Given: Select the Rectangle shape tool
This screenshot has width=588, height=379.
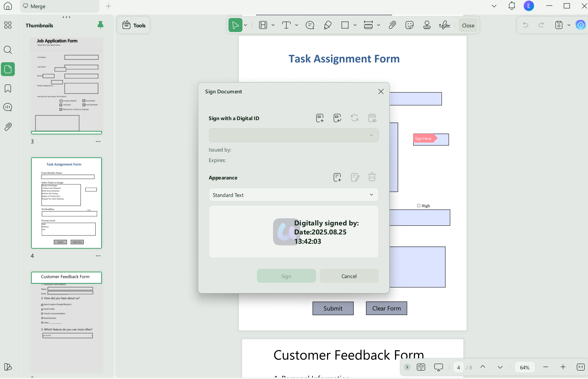Looking at the screenshot, I should click(345, 25).
